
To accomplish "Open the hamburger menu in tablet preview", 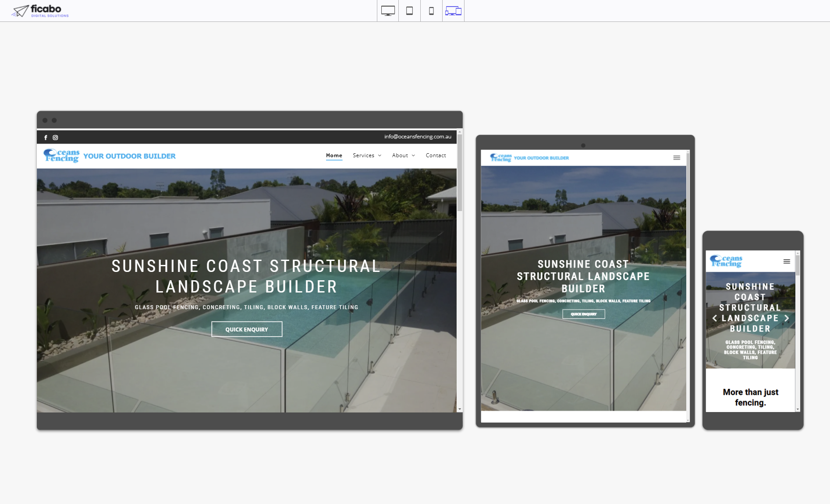I will click(x=677, y=158).
